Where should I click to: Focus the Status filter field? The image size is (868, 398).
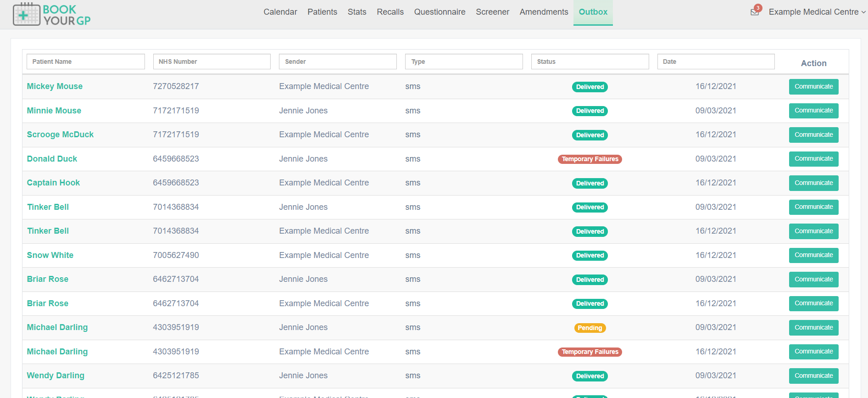pos(590,62)
